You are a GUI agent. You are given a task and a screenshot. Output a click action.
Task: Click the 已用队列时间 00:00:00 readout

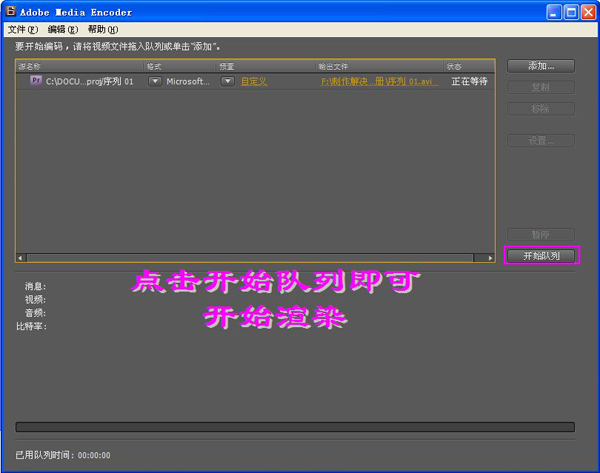coord(63,455)
